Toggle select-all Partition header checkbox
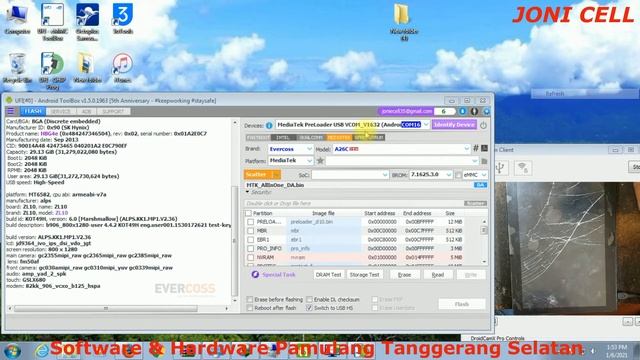This screenshot has height=360, width=640. pos(248,213)
